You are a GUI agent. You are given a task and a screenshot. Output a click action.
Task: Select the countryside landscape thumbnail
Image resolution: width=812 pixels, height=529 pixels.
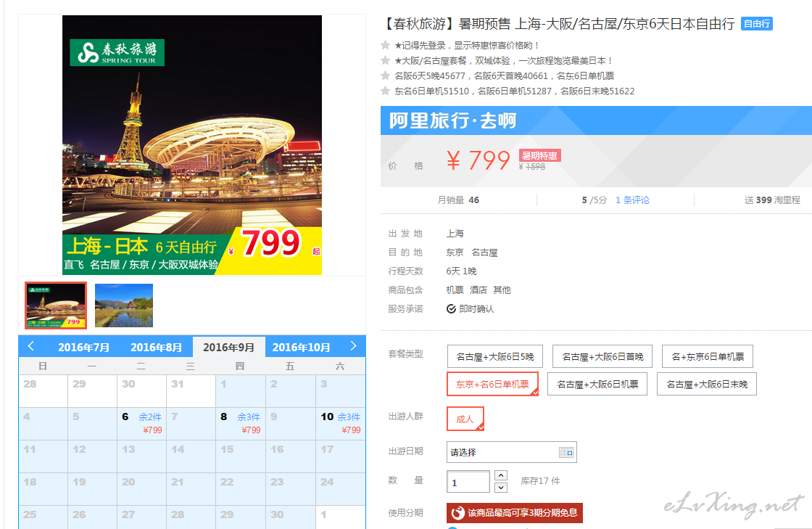(x=124, y=305)
